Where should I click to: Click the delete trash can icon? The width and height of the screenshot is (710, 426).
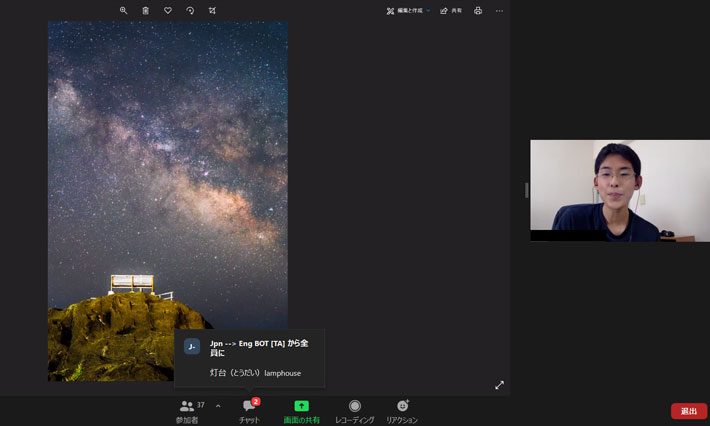pos(145,10)
